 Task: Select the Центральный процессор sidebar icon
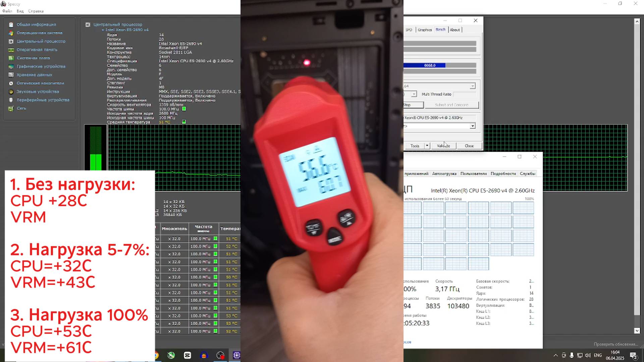coord(11,41)
